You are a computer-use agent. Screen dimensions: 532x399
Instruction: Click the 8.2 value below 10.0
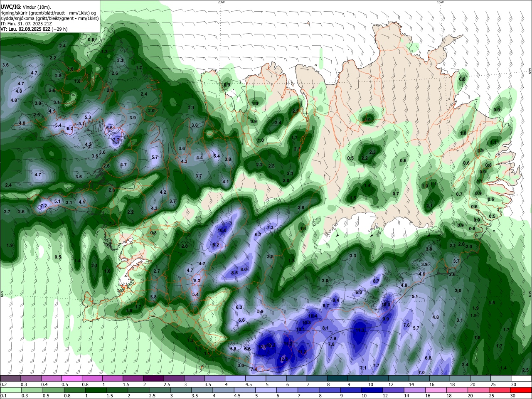(x=216, y=245)
